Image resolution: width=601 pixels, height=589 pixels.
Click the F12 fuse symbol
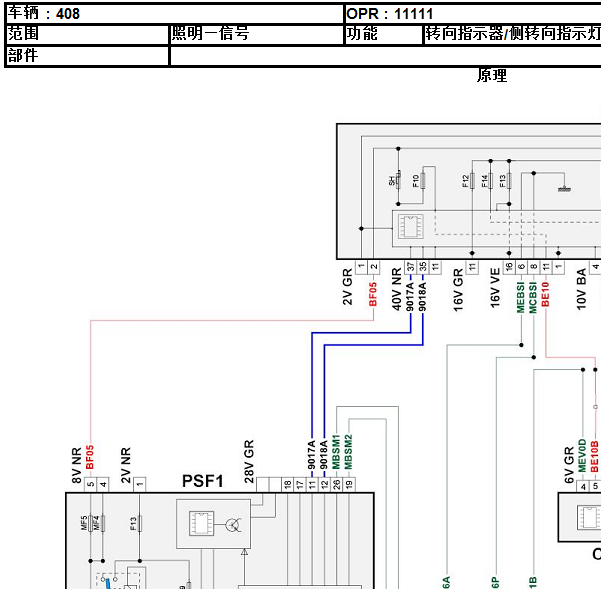[x=472, y=180]
